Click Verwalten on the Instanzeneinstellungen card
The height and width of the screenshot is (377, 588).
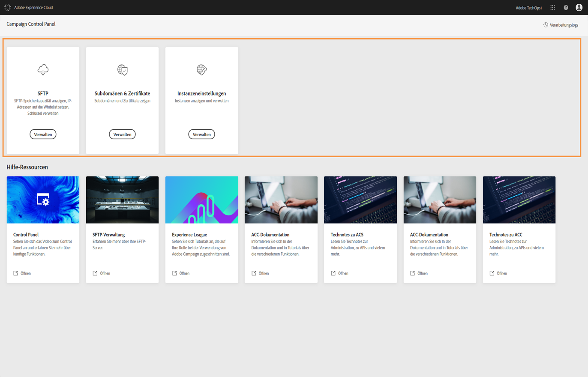click(202, 135)
